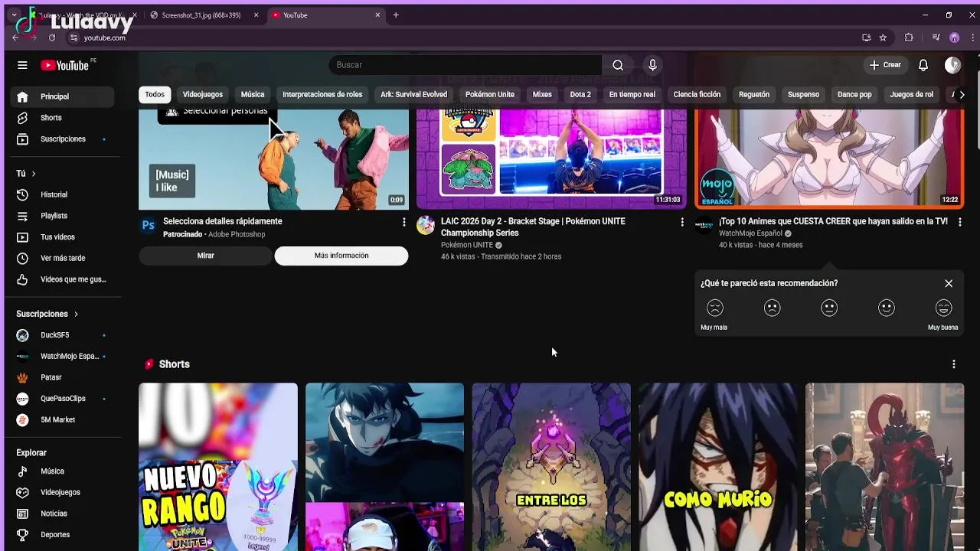Open the LAIC 2026 Day 2 video title
Viewport: 980px width, 551px height.
(x=533, y=227)
